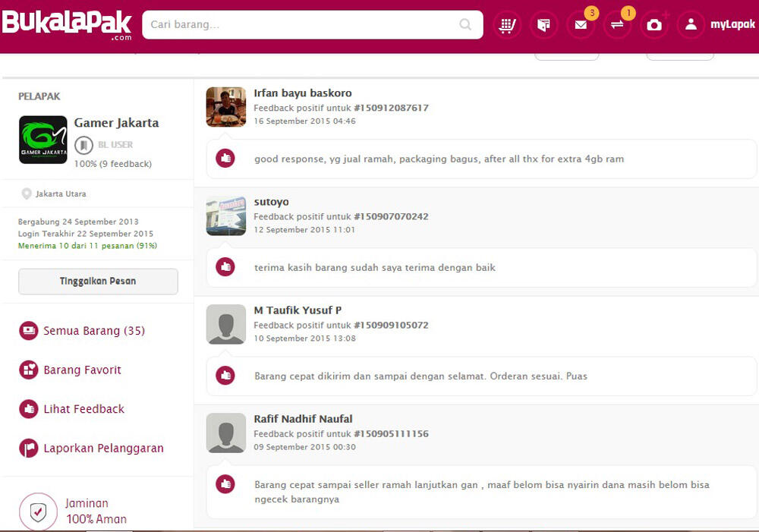This screenshot has height=532, width=759.
Task: Click the Bukalapak.com logo
Action: pos(67,24)
